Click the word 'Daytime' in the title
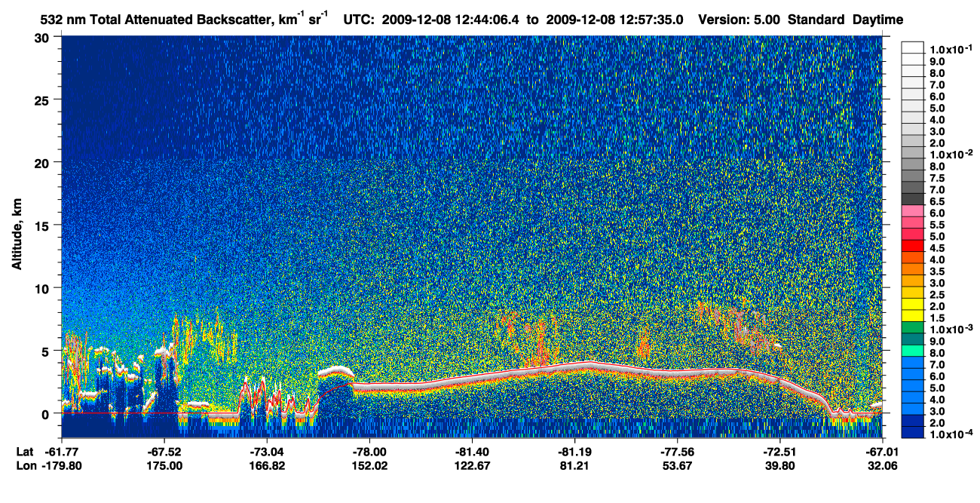Screen dimensions: 980x503 (x=878, y=20)
